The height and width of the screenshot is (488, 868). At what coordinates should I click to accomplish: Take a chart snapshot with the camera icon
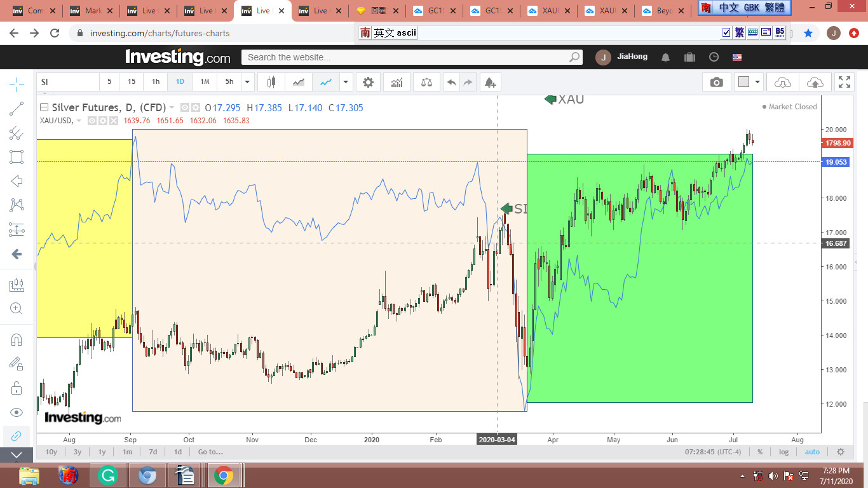coord(717,82)
